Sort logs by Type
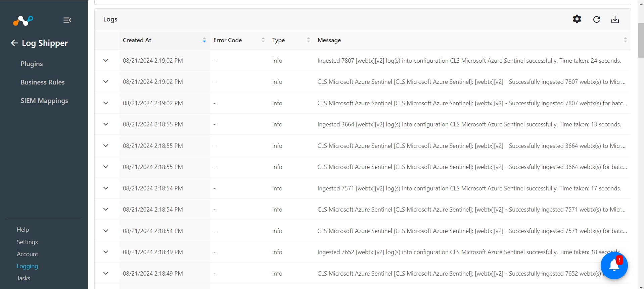Image resolution: width=644 pixels, height=289 pixels. (x=308, y=40)
